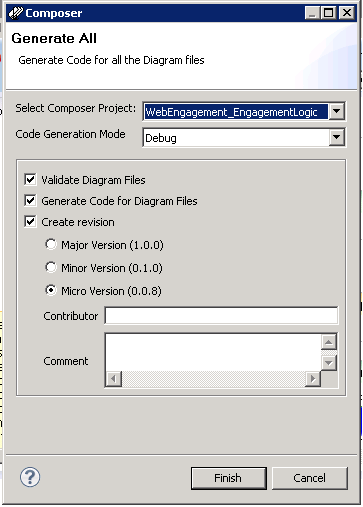Select Micro Version (0.0.8) radio button
This screenshot has height=507, width=363.
pyautogui.click(x=51, y=290)
